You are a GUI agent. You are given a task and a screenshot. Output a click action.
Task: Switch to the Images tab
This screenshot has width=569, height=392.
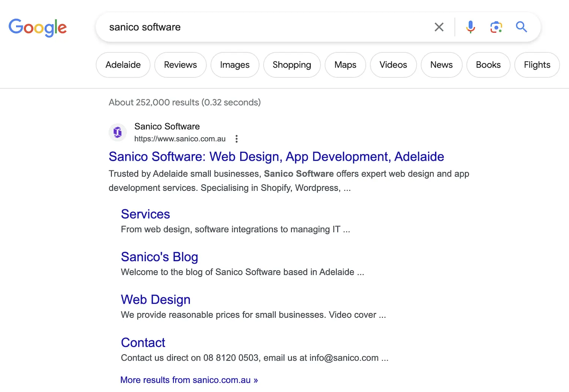(x=235, y=65)
